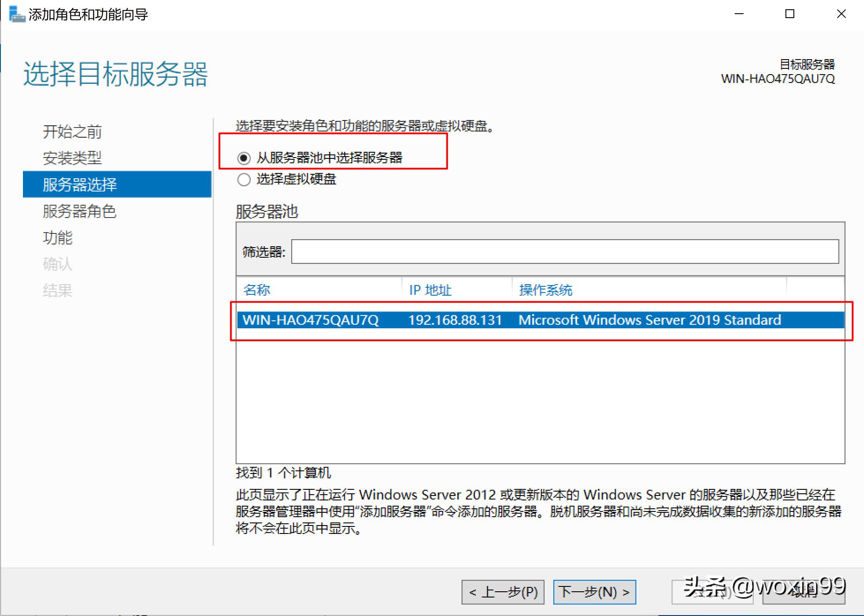Click the 上一步(P) button

coord(503,592)
